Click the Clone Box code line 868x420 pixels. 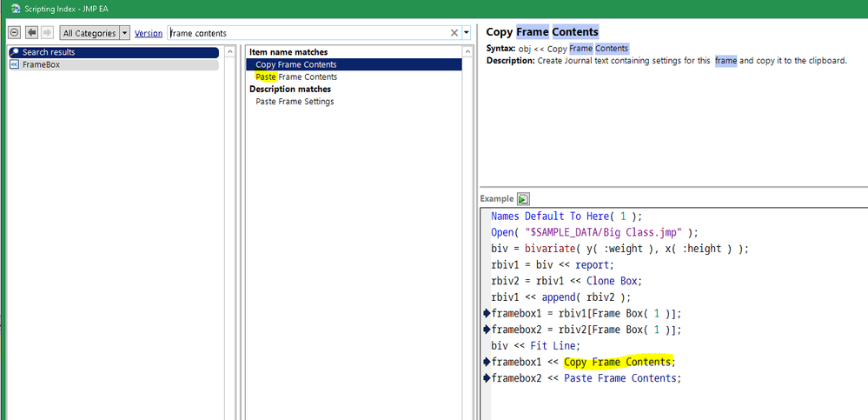567,281
